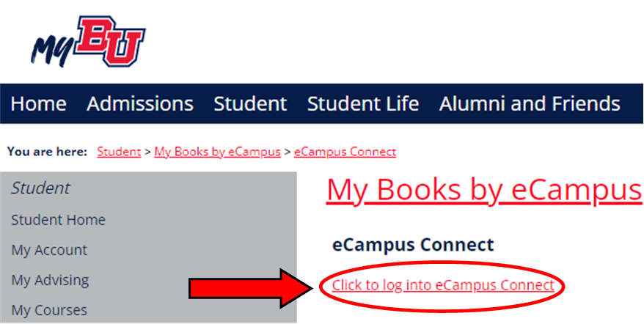This screenshot has height=324, width=644.
Task: Click the italic Student sidebar header
Action: 40,188
